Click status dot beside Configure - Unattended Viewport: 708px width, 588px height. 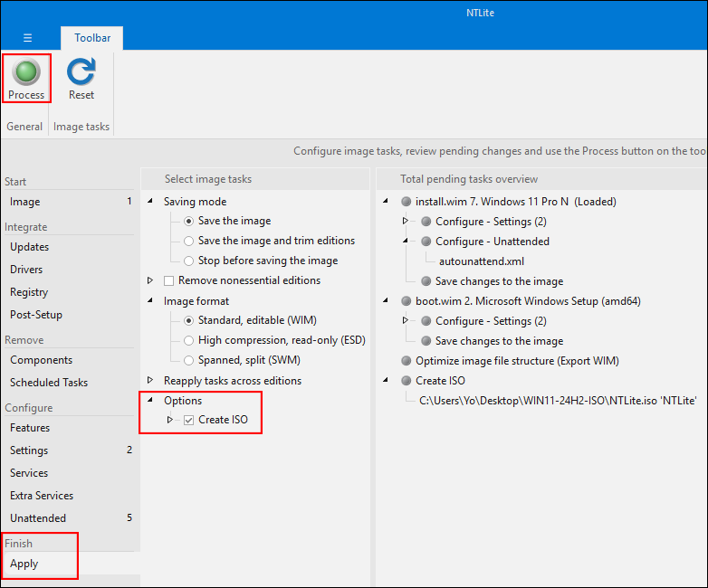coord(426,242)
